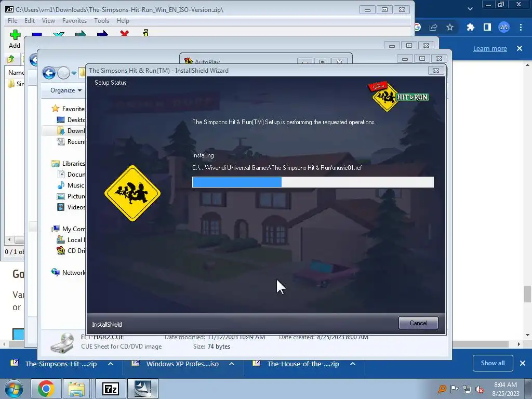The height and width of the screenshot is (399, 532).
Task: Click the Music library icon
Action: pos(61,185)
